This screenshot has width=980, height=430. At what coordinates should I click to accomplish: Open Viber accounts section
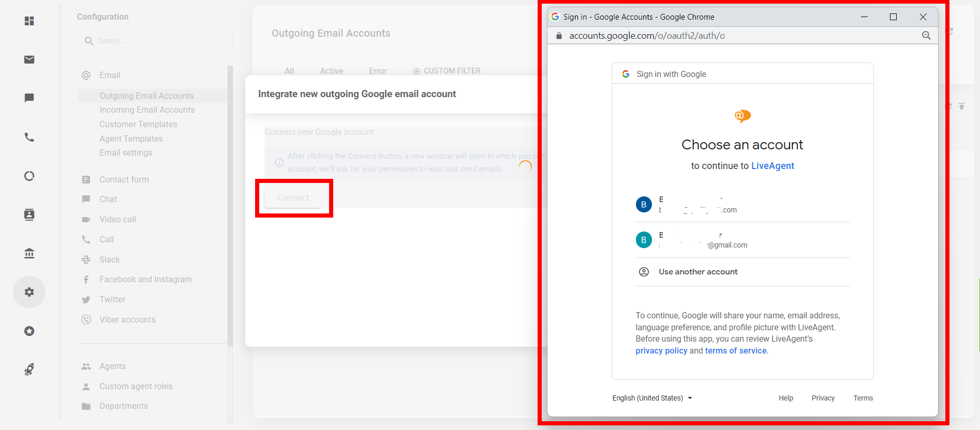tap(128, 319)
